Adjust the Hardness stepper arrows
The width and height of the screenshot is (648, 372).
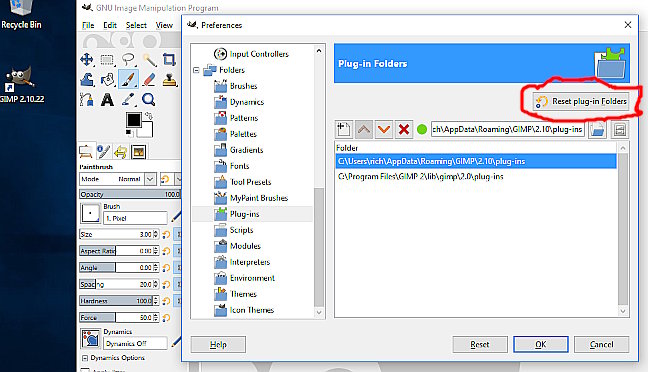[x=156, y=301]
